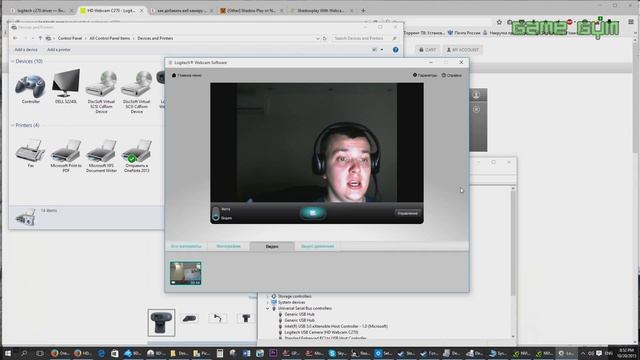Screen dimensions: 640x360
Task: Open Task View on the taskbar
Action: point(40,353)
